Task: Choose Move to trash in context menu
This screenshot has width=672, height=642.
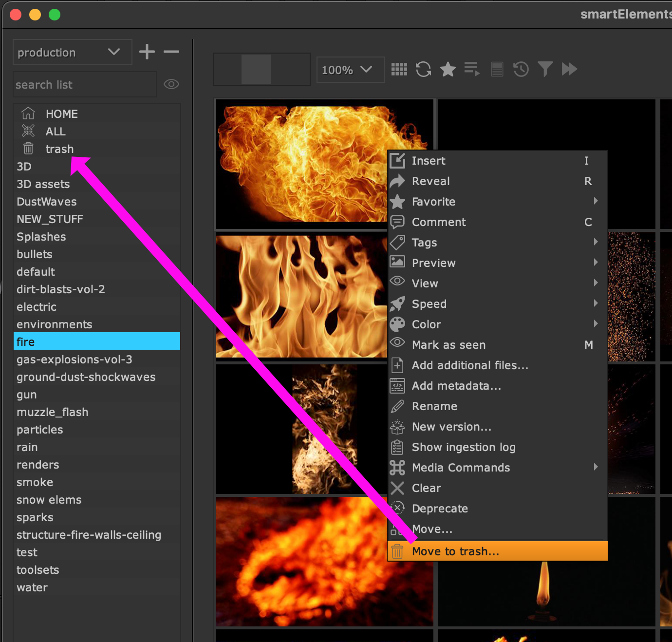Action: (497, 551)
